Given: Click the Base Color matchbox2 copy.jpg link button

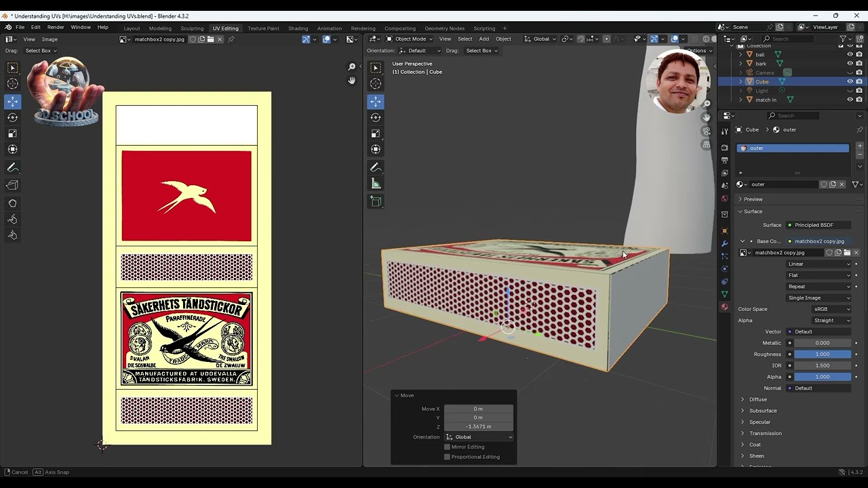Looking at the screenshot, I should [818, 241].
